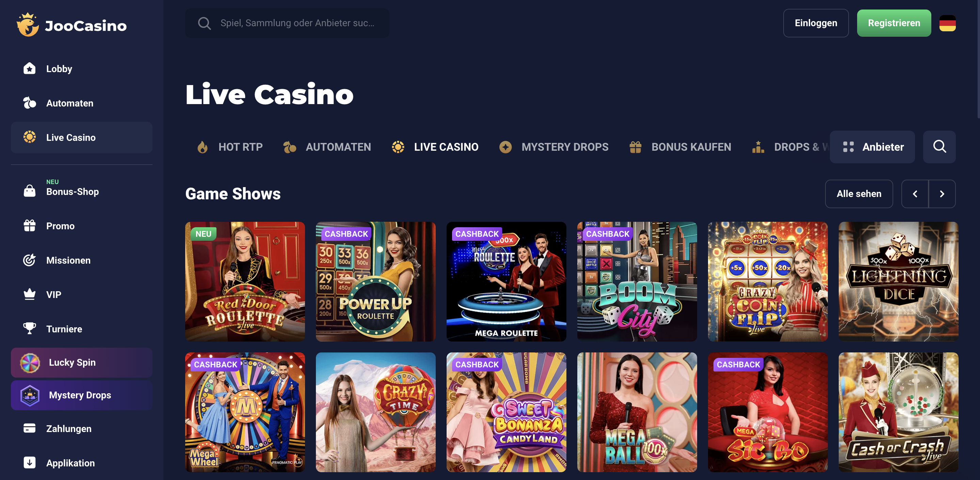
Task: Open the Crazy Time game thumbnail
Action: point(375,412)
